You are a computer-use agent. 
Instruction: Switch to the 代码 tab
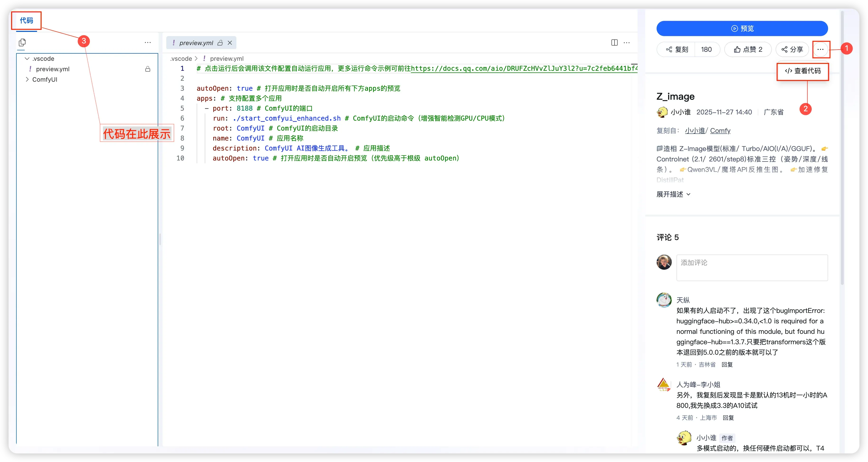point(26,21)
